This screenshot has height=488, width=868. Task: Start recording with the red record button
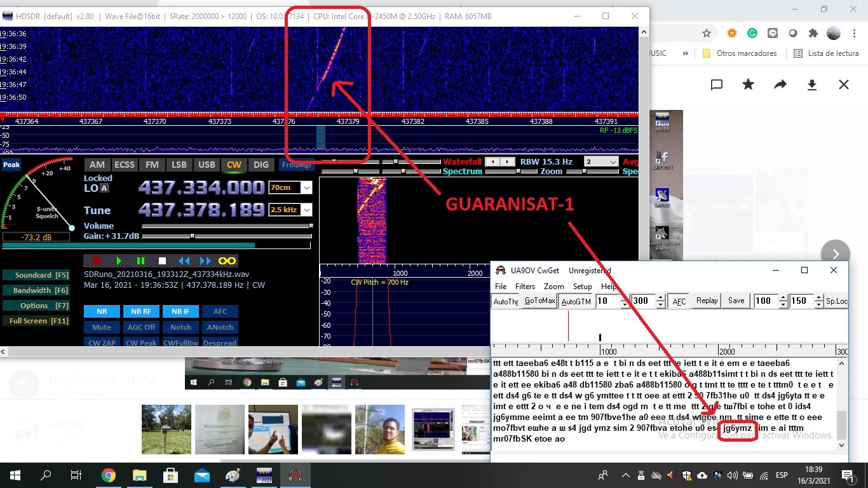pos(97,261)
